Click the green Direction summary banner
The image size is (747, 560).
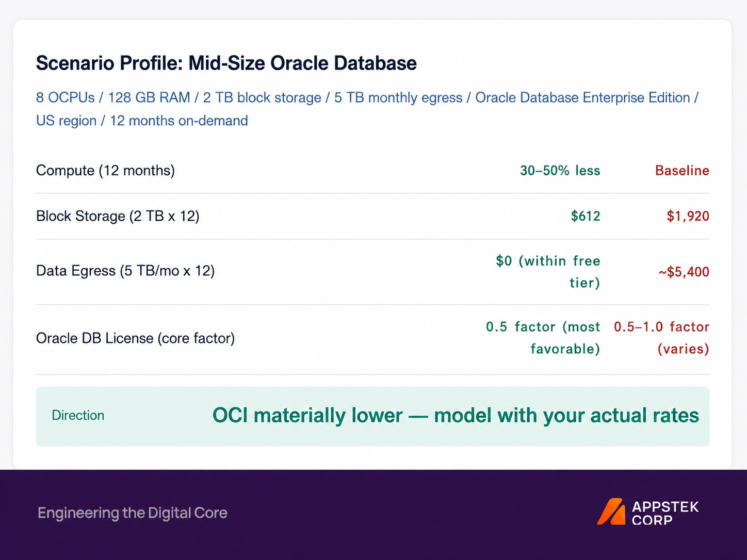tap(372, 417)
